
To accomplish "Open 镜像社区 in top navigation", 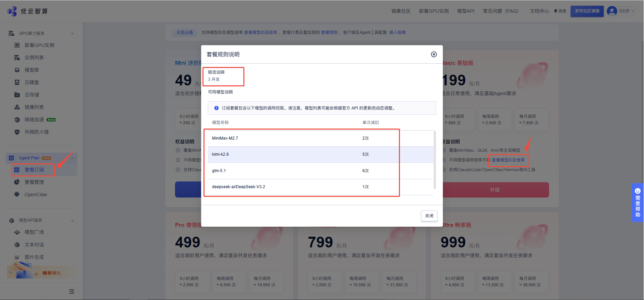I will pos(401,11).
